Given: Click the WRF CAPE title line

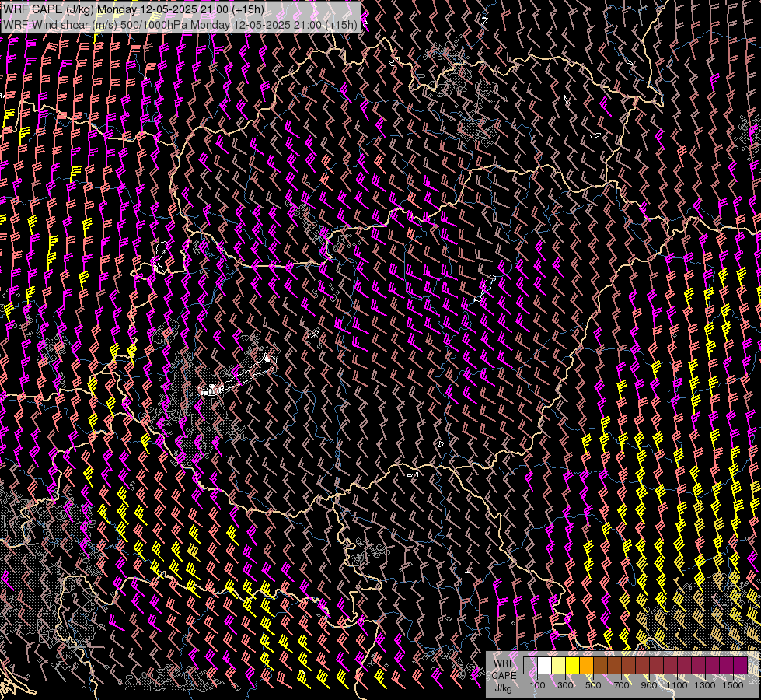Looking at the screenshot, I should click(x=134, y=9).
